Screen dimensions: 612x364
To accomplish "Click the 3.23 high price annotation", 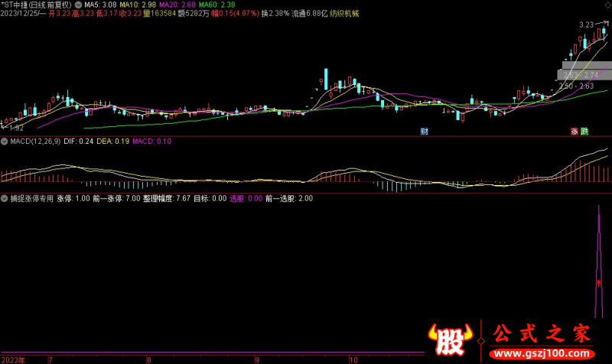I will coord(586,24).
